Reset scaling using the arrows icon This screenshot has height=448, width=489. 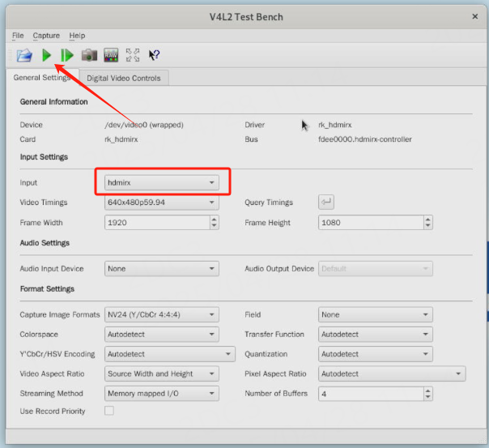pos(133,55)
